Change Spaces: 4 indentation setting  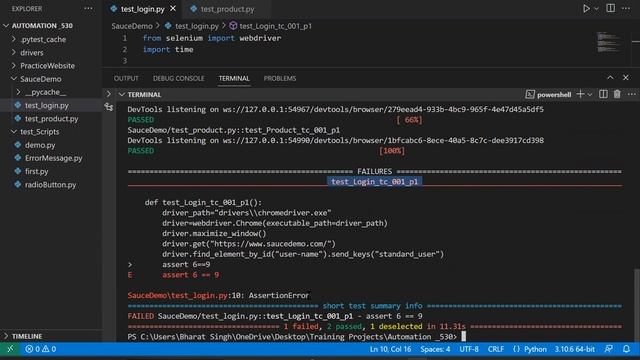click(x=435, y=349)
